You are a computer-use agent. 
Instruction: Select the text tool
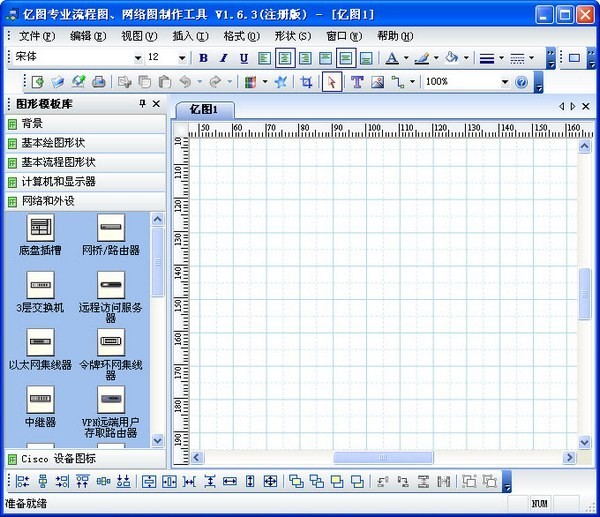357,82
